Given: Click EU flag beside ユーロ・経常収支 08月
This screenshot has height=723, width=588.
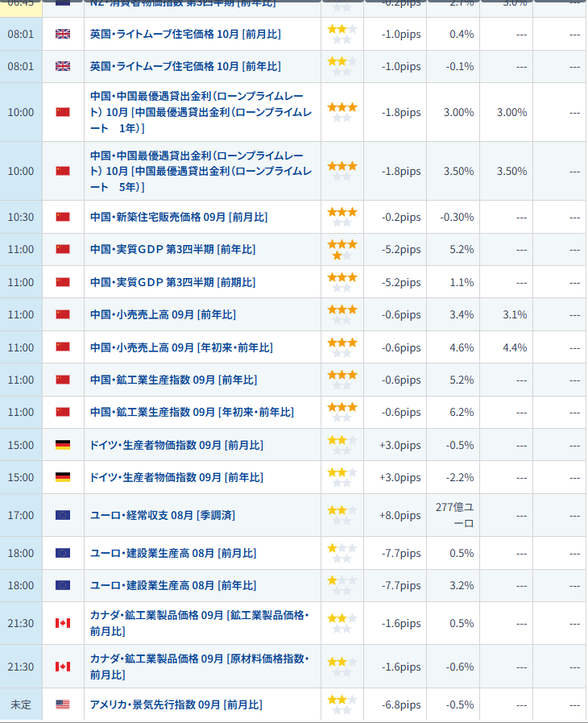Looking at the screenshot, I should pyautogui.click(x=63, y=515).
